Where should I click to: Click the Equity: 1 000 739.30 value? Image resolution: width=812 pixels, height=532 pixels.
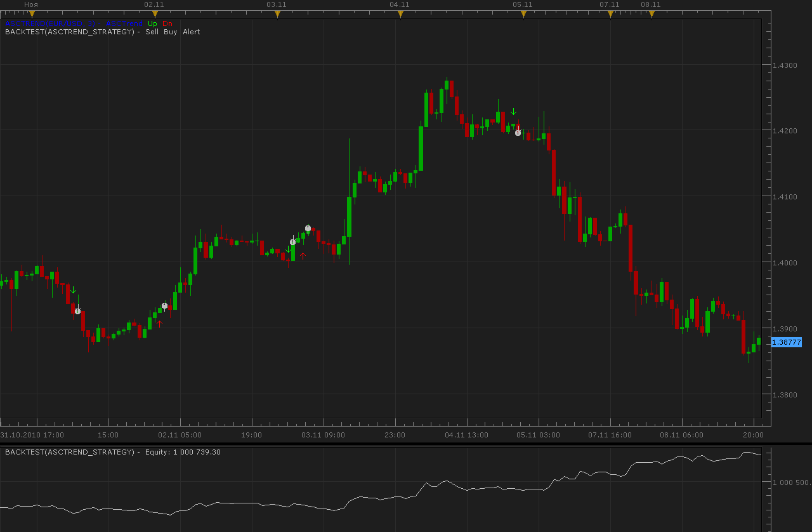[x=183, y=452]
